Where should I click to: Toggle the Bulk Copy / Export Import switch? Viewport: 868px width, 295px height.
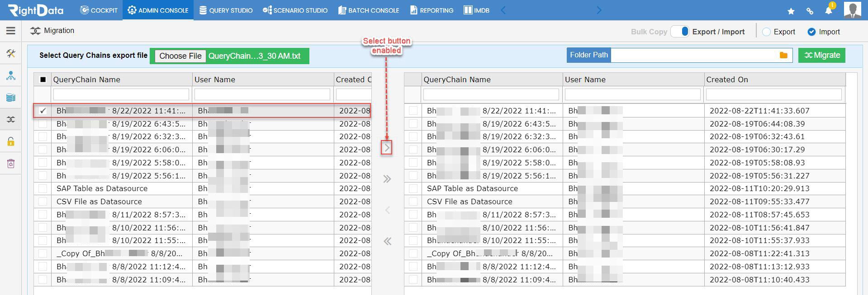(x=680, y=32)
